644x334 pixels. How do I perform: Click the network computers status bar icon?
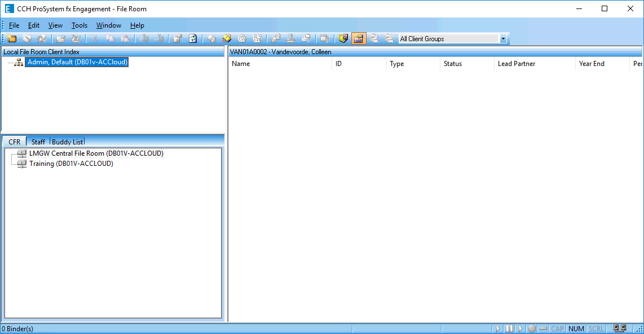tap(619, 328)
